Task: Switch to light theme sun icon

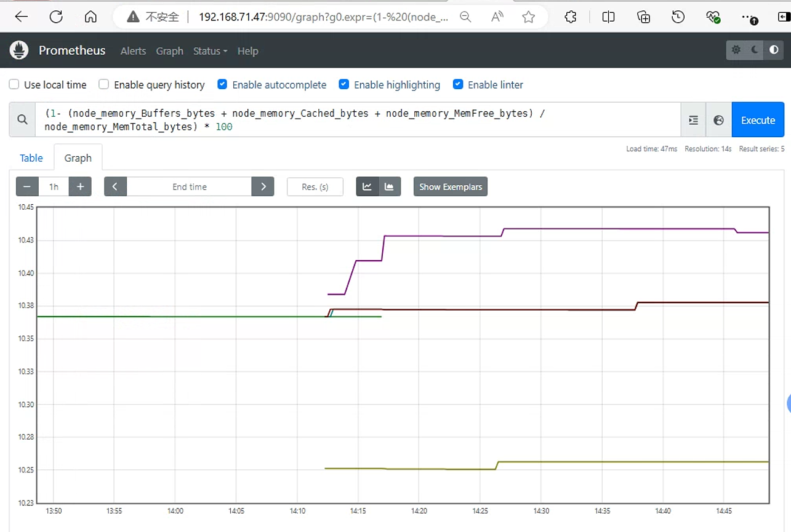Action: 736,50
